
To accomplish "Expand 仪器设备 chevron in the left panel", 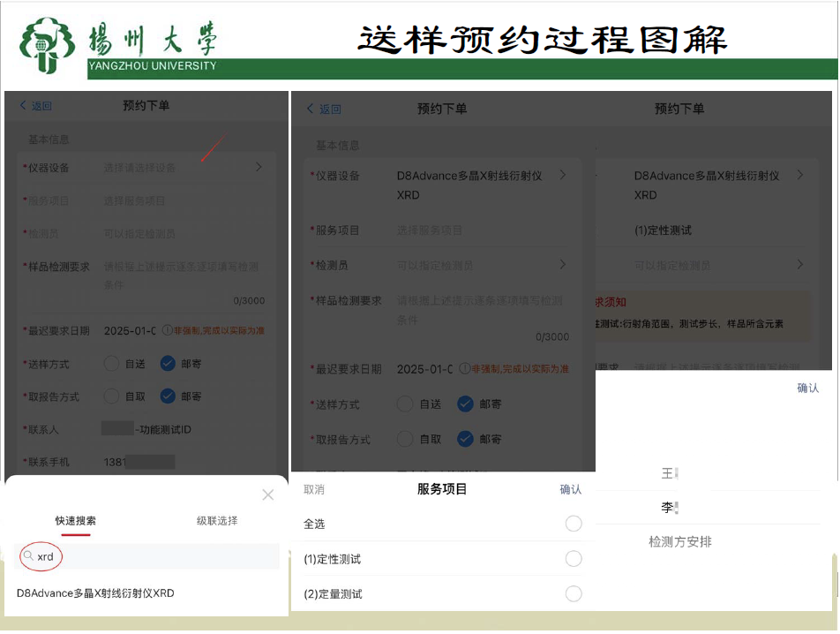I will (259, 167).
